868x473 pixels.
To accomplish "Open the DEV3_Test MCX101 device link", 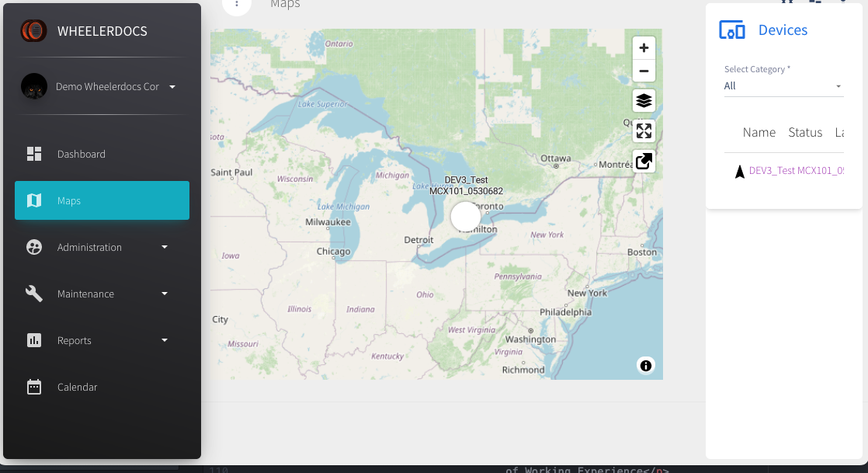I will (x=796, y=171).
